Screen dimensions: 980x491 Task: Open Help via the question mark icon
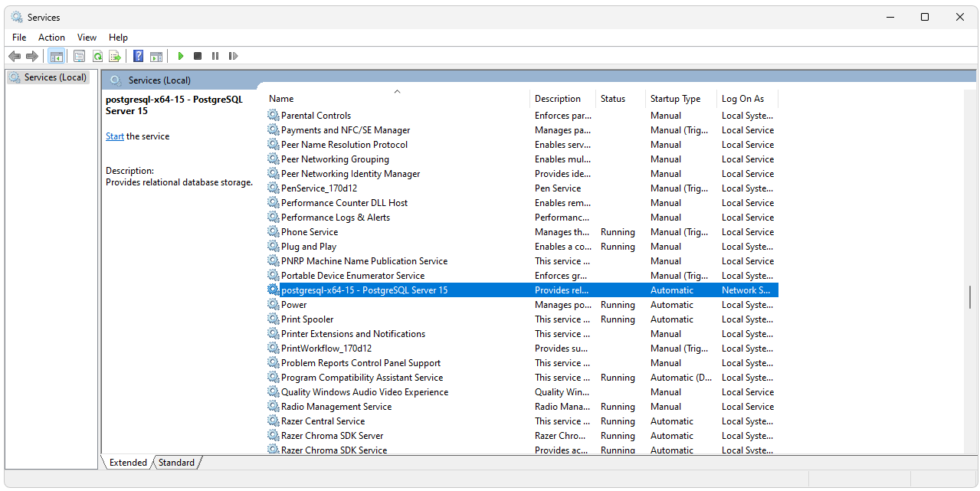point(139,56)
